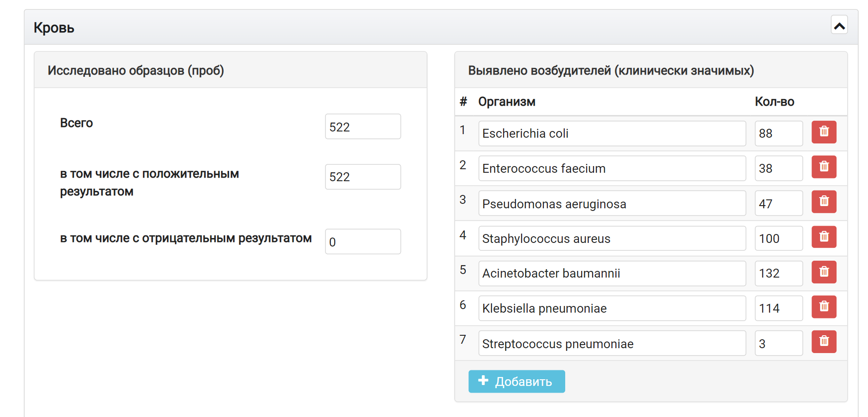Select the Klebsiella pneumoniae organism field
The width and height of the screenshot is (868, 417).
coord(612,308)
